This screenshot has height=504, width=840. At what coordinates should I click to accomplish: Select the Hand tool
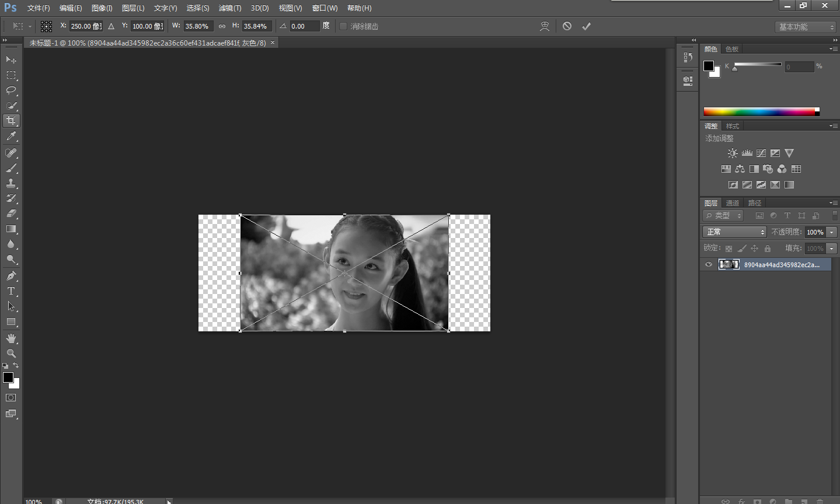pyautogui.click(x=11, y=338)
